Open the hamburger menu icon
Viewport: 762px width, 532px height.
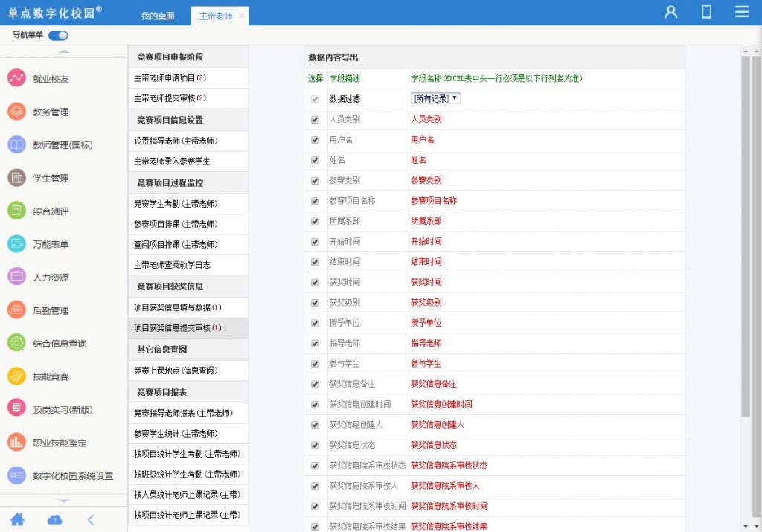742,12
